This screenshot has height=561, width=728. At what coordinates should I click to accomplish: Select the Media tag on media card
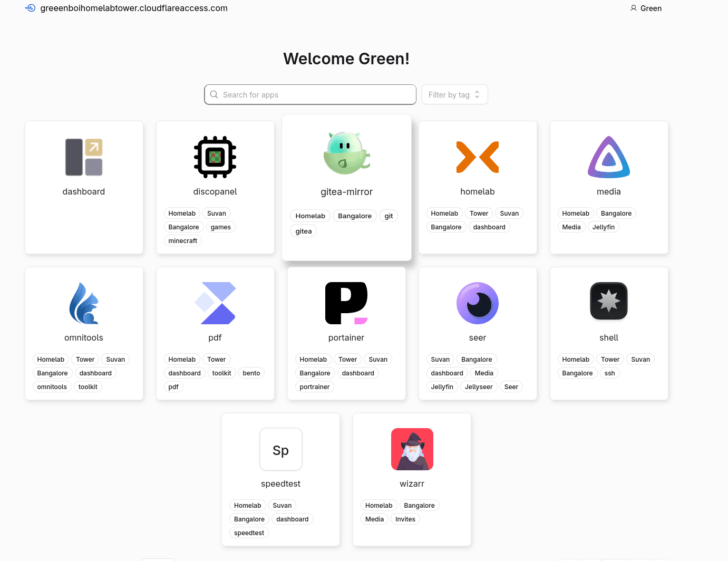tap(571, 227)
